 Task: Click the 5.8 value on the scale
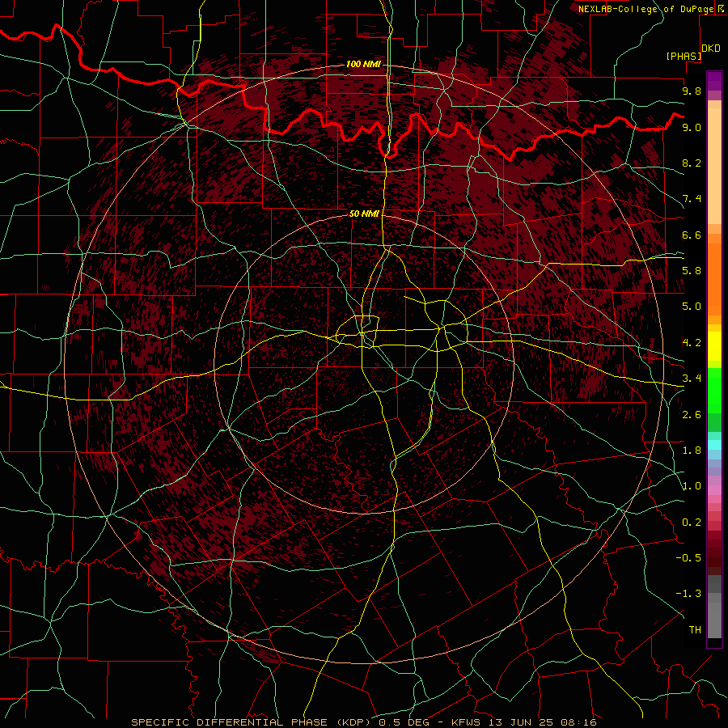692,271
